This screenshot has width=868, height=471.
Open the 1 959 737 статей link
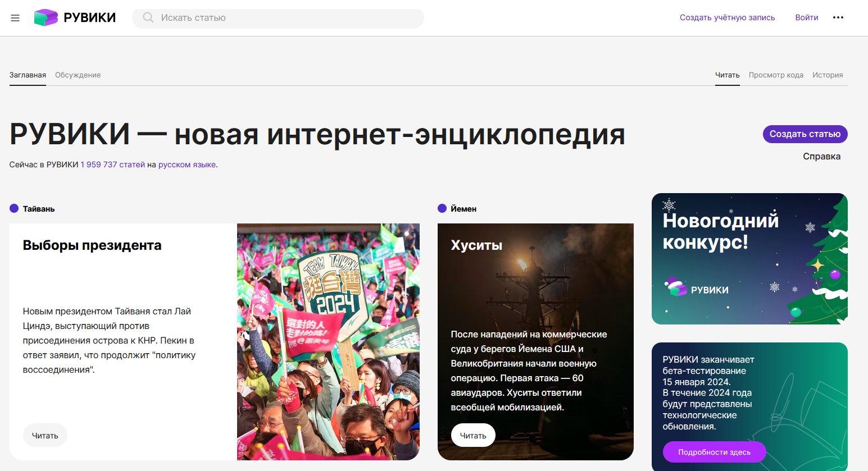coord(113,164)
